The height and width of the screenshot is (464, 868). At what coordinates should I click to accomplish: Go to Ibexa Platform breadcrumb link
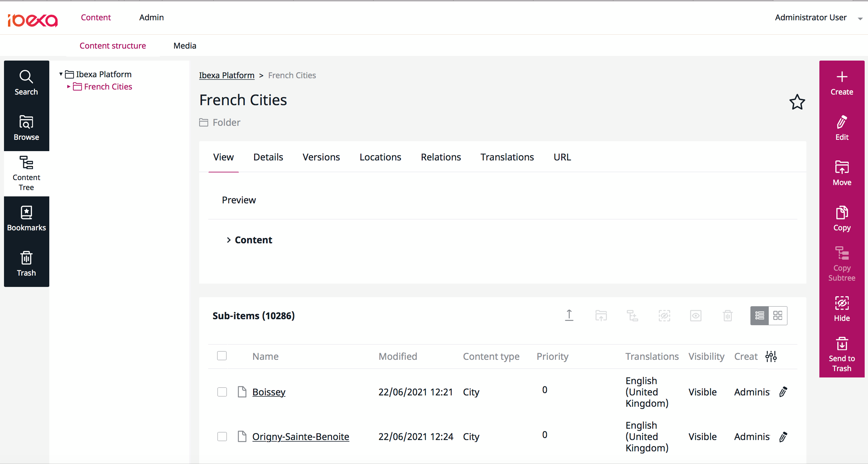(x=226, y=75)
